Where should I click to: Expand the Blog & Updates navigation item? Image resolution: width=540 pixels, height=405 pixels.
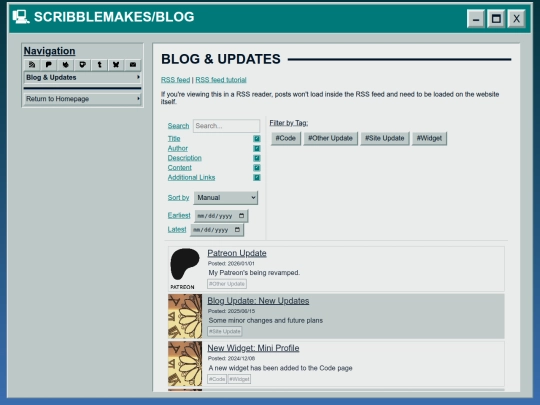(x=83, y=77)
